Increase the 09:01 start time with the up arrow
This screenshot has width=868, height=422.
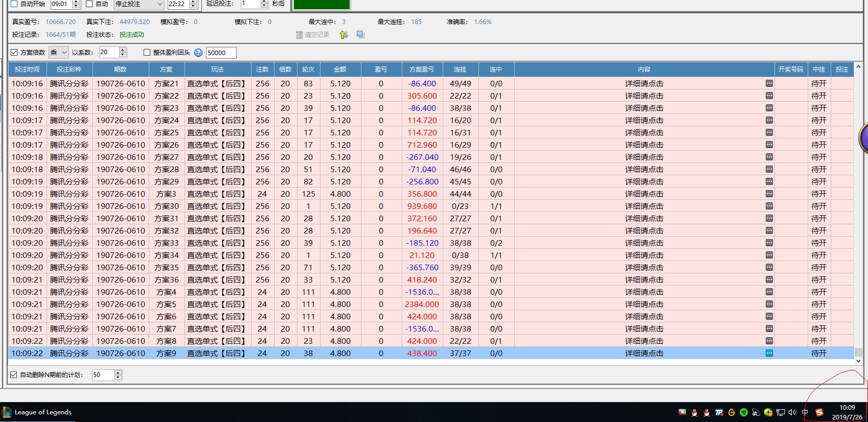(76, 2)
